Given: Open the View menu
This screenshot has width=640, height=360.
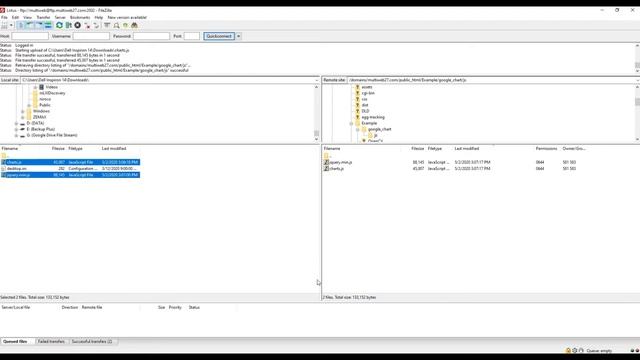Looking at the screenshot, I should point(27,18).
